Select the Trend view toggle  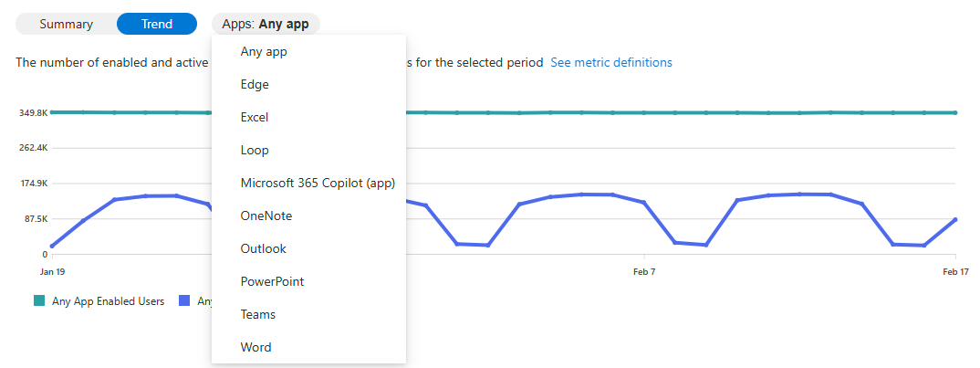157,24
